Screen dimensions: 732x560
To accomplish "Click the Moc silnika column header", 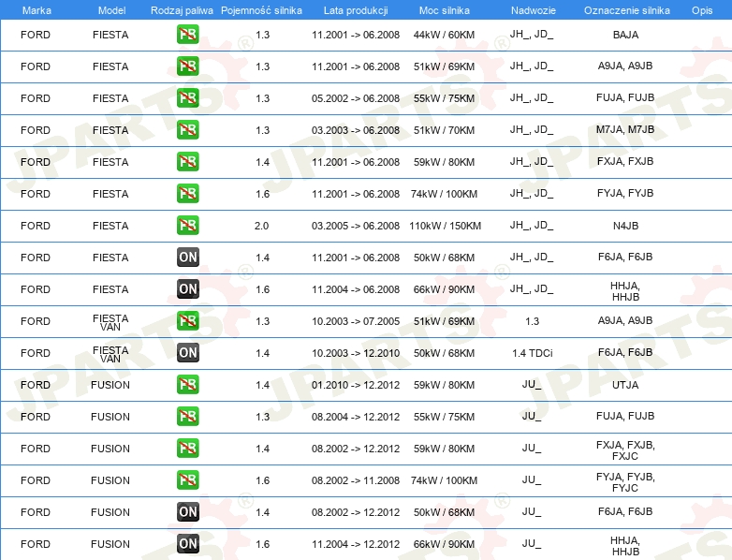I will point(444,10).
